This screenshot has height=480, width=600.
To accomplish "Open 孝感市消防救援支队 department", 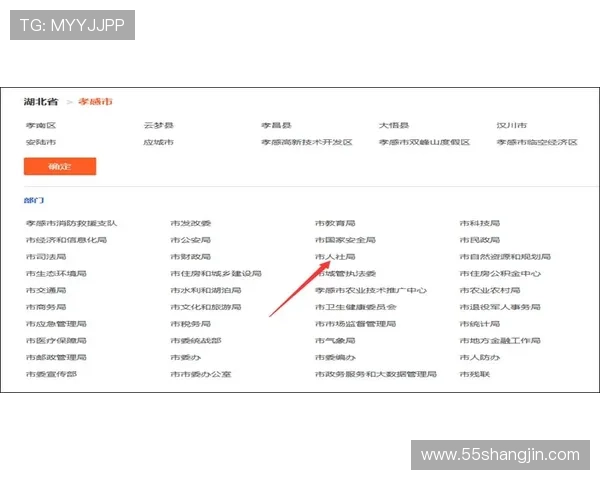I will point(71,223).
